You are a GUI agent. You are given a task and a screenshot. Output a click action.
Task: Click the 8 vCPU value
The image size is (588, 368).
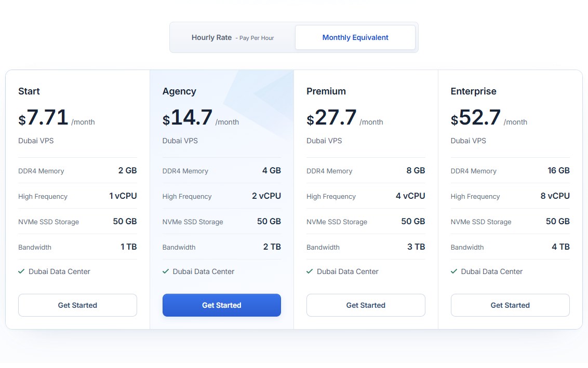point(555,196)
